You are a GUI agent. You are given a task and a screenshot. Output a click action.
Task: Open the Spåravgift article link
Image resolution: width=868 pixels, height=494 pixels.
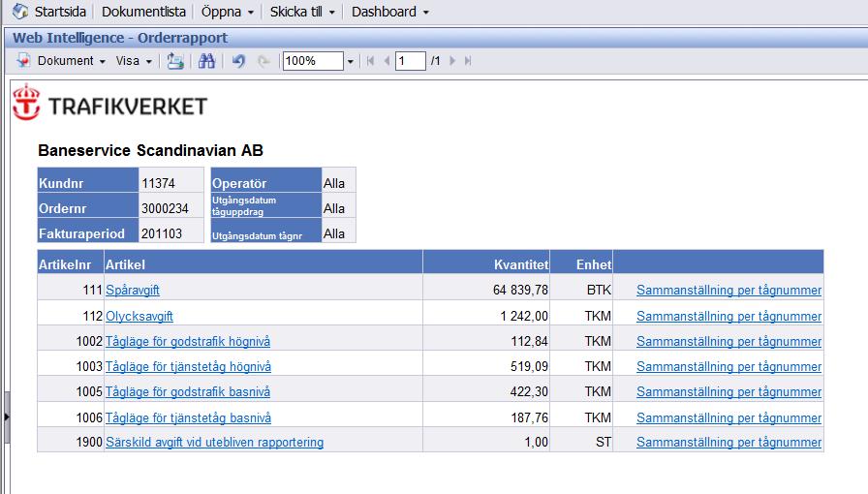pyautogui.click(x=133, y=290)
